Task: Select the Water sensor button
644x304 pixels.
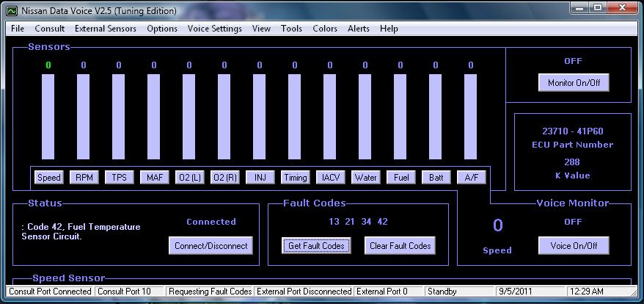Action: click(x=366, y=177)
